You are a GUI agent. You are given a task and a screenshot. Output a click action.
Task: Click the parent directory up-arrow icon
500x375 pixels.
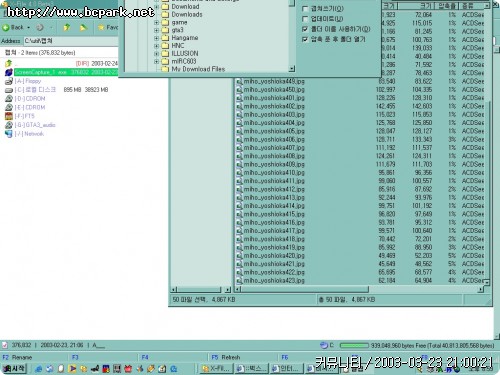pos(8,63)
